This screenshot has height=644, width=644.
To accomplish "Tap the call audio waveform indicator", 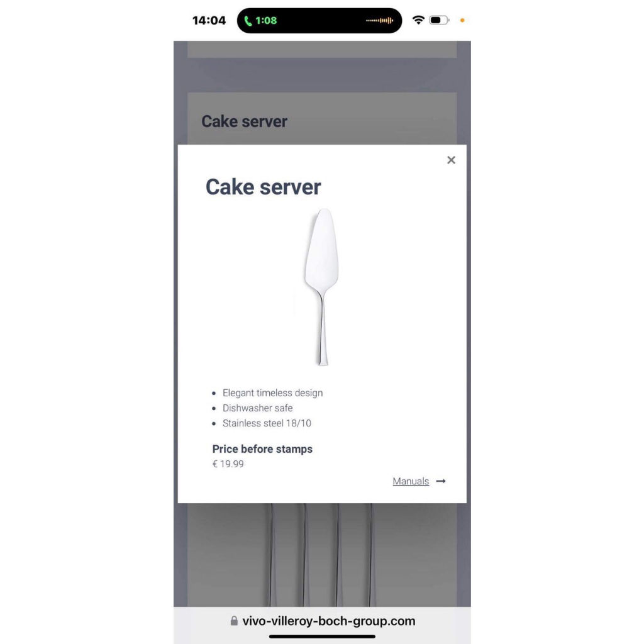I will [x=379, y=20].
